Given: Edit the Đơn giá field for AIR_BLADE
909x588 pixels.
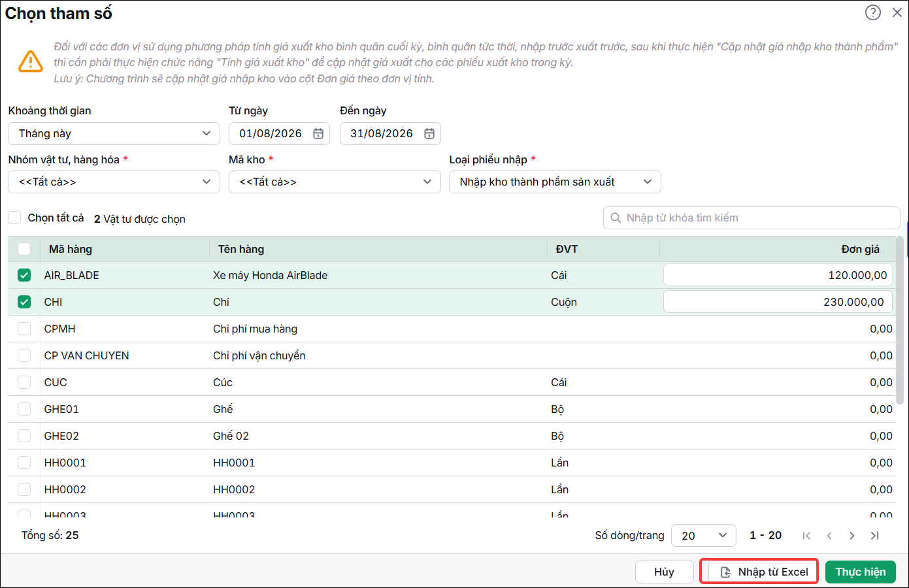Looking at the screenshot, I should pyautogui.click(x=778, y=275).
